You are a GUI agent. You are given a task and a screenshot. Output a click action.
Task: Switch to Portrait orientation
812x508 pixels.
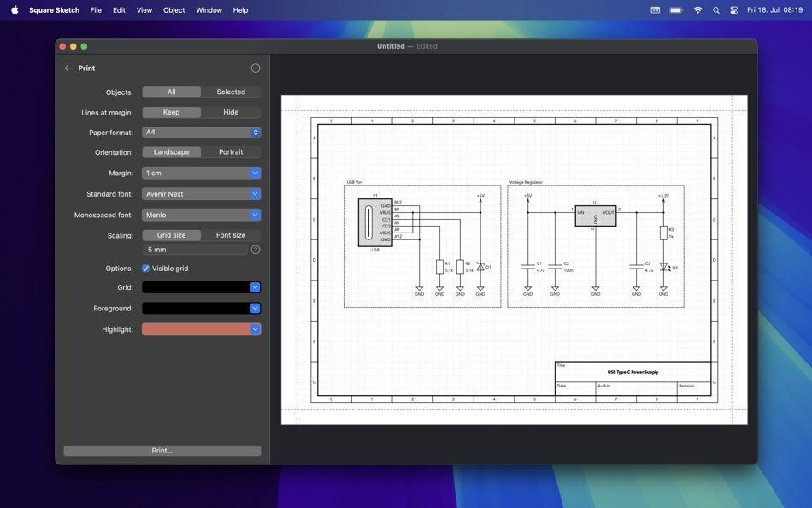tap(231, 152)
